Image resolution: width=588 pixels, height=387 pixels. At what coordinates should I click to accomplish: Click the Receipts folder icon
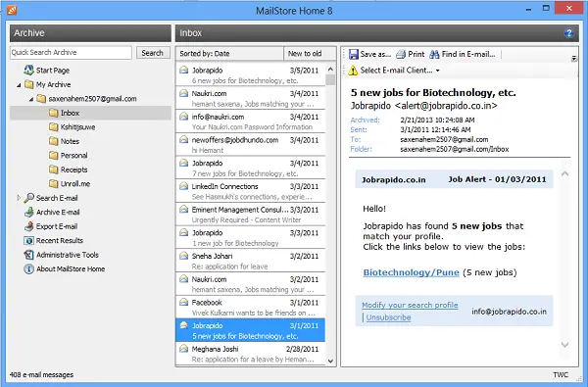coord(54,169)
